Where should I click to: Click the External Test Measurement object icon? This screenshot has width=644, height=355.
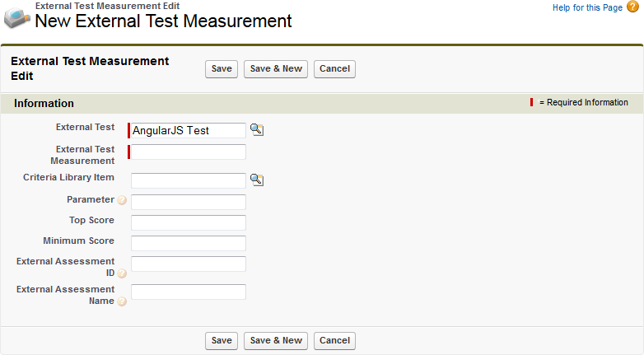(x=17, y=17)
